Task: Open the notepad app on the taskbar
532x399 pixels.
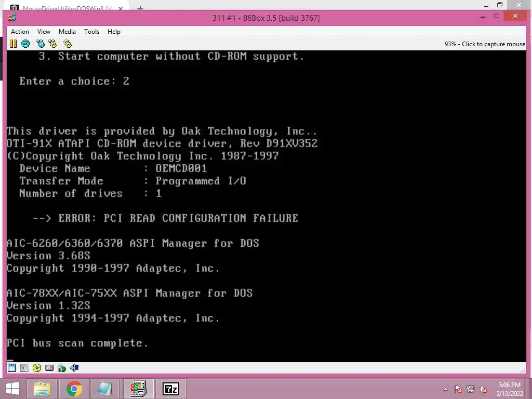Action: pos(106,389)
